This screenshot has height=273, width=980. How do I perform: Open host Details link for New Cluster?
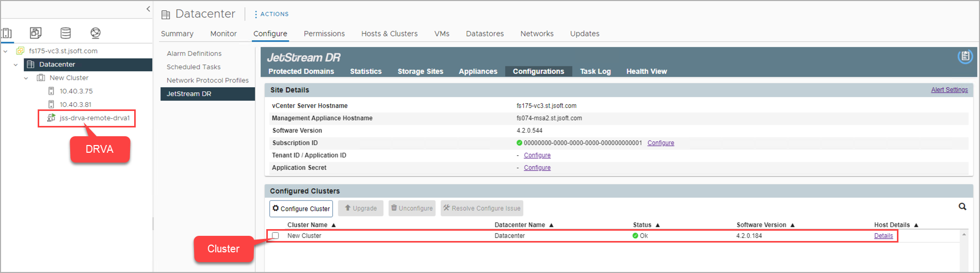point(883,236)
